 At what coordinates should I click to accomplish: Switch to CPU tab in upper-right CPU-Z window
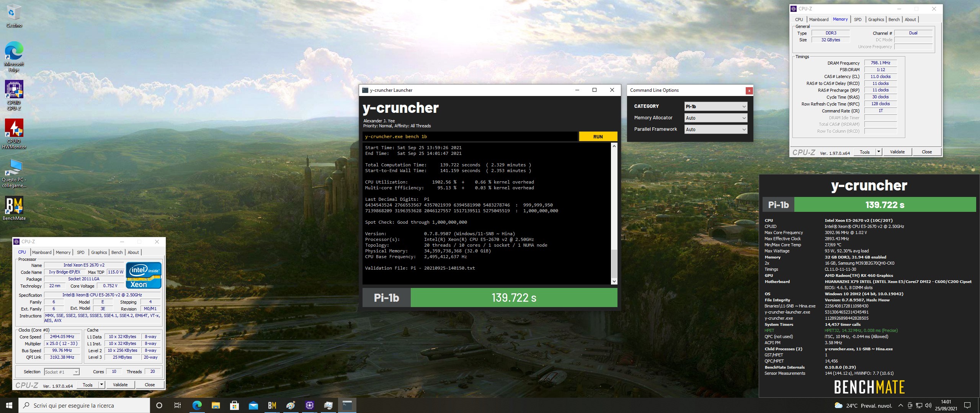click(799, 20)
